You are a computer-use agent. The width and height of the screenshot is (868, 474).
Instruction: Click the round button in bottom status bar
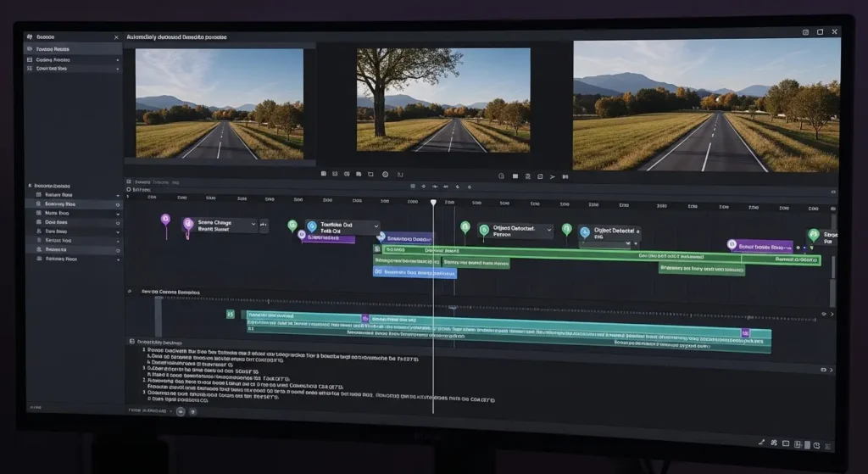(x=181, y=411)
